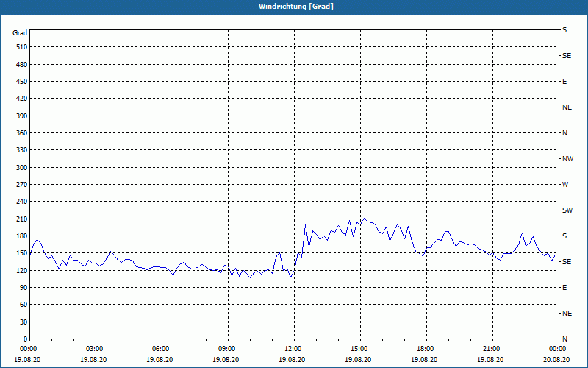Select the 510 y-axis value

(22, 47)
